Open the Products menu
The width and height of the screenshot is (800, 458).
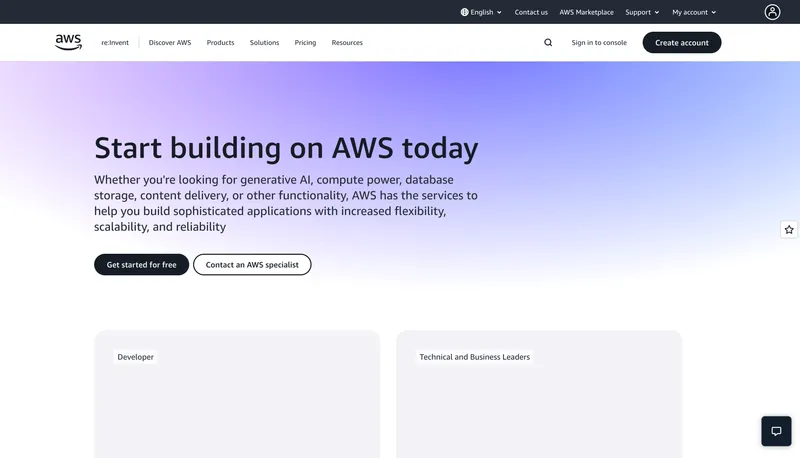[x=220, y=43]
